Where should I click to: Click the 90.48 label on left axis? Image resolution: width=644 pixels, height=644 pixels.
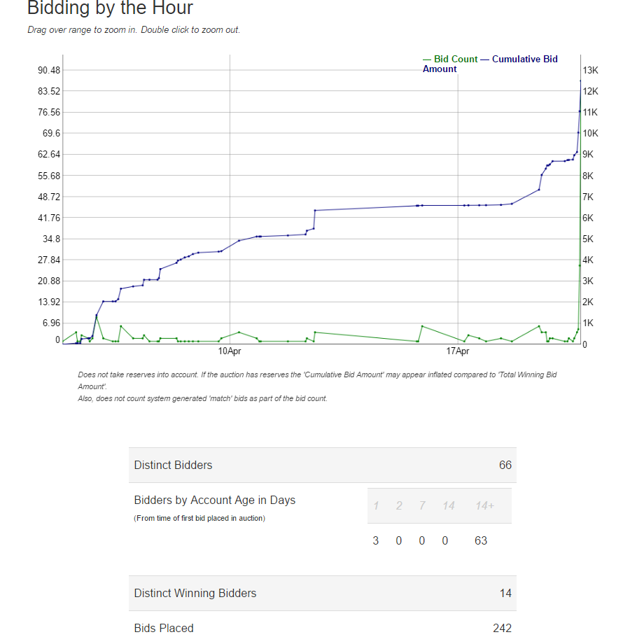48,70
